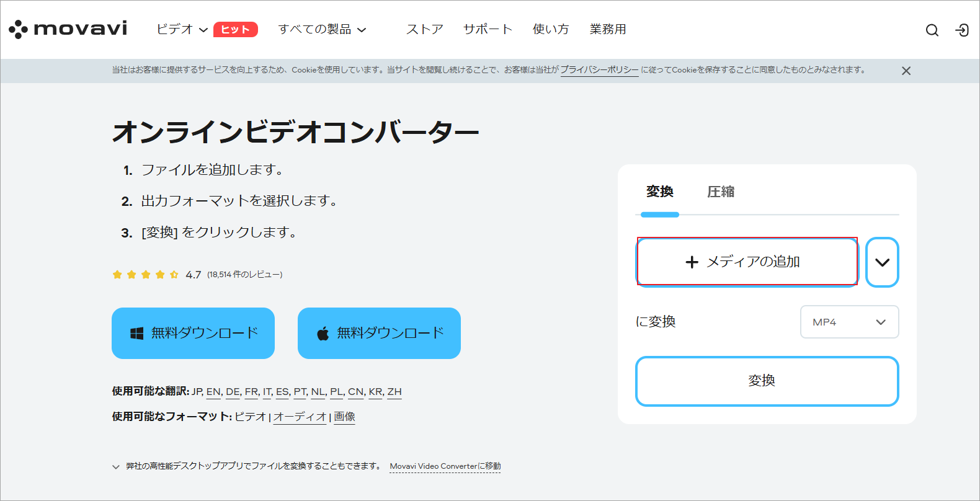Click the red ヒット badge
The width and height of the screenshot is (980, 501).
(236, 29)
